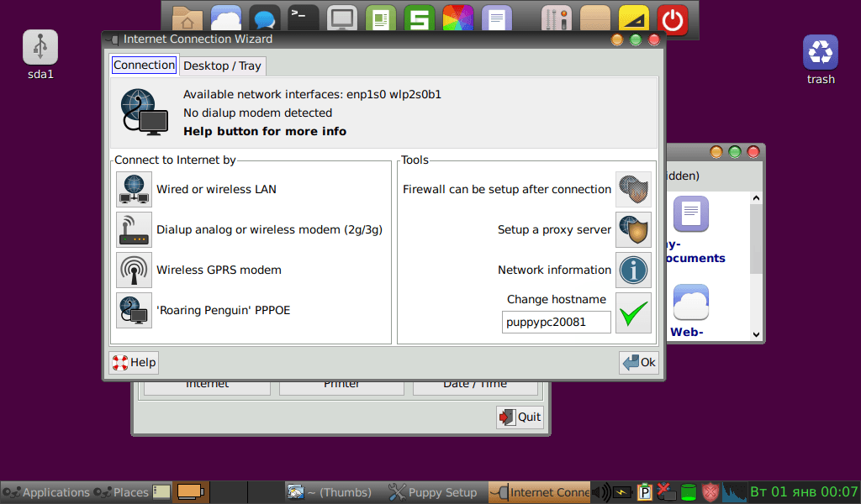
Task: Click the Help button in the wizard
Action: 134,363
